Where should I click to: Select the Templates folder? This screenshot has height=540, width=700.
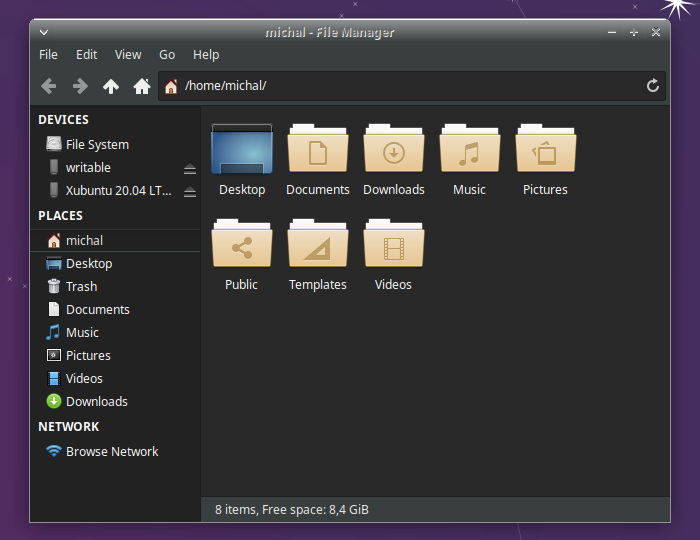click(x=318, y=243)
